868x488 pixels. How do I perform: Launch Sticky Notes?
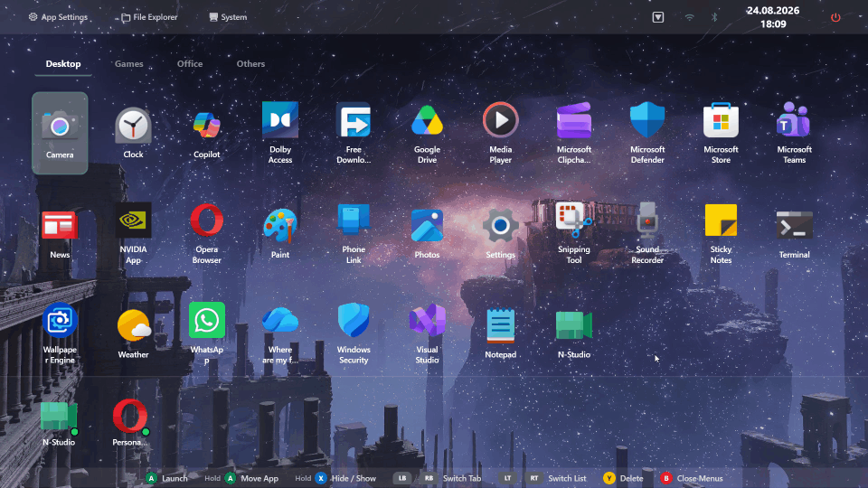721,233
